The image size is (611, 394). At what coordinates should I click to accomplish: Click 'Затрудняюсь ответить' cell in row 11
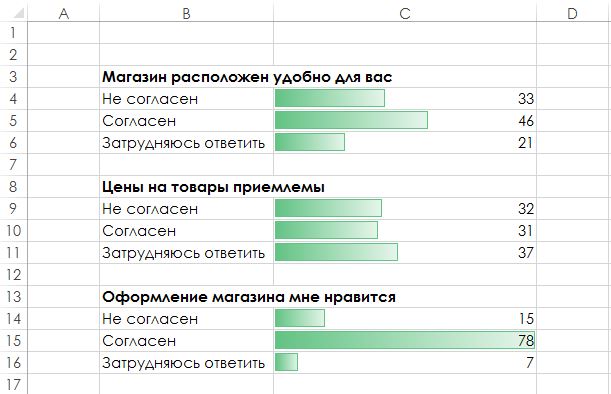186,253
